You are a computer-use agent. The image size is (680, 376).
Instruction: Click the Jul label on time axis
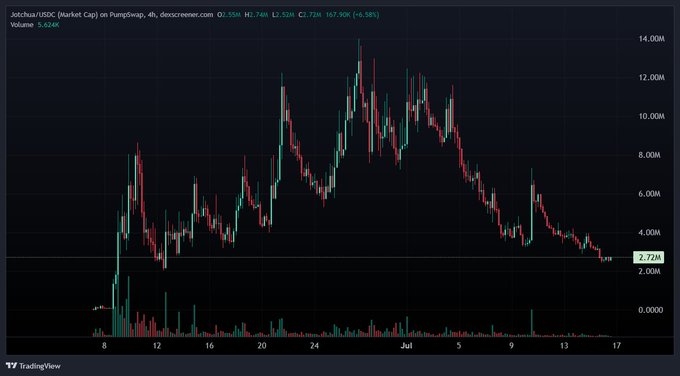(406, 346)
